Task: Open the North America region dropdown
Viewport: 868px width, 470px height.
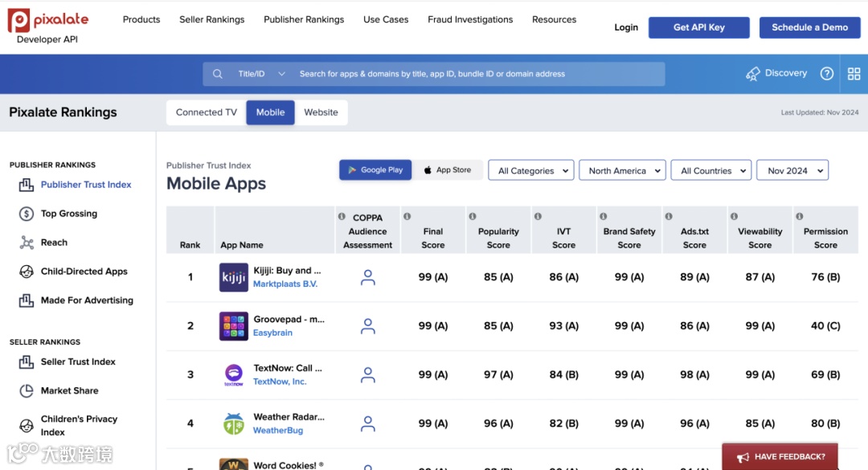Action: (622, 170)
